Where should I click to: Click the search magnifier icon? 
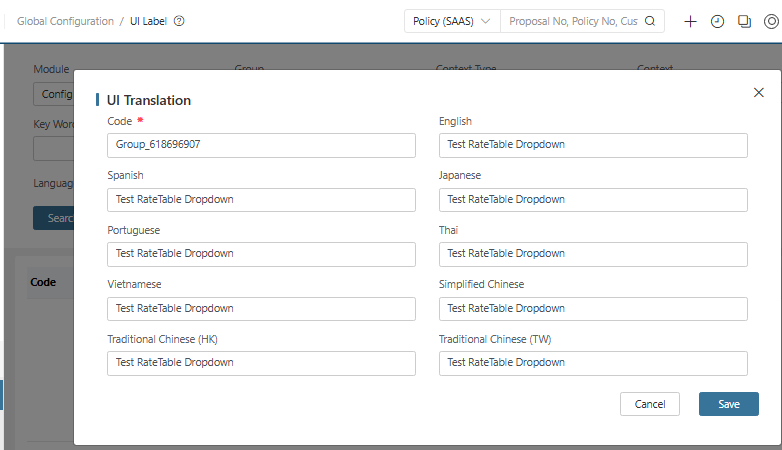pos(650,21)
